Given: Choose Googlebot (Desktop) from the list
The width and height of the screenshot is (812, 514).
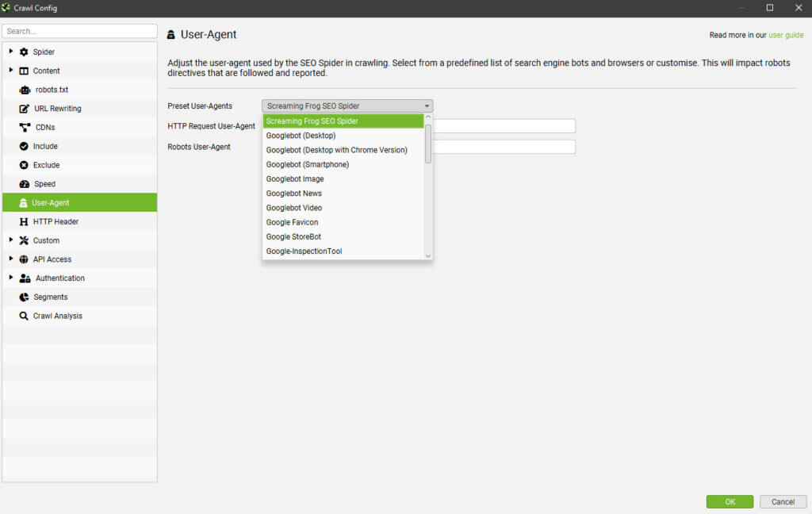Looking at the screenshot, I should [343, 136].
